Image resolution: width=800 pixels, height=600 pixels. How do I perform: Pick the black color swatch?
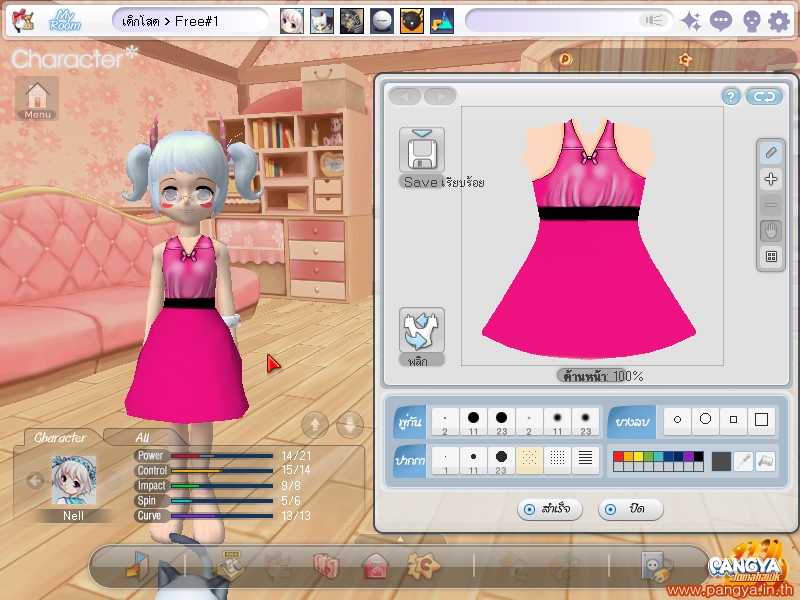(x=698, y=456)
